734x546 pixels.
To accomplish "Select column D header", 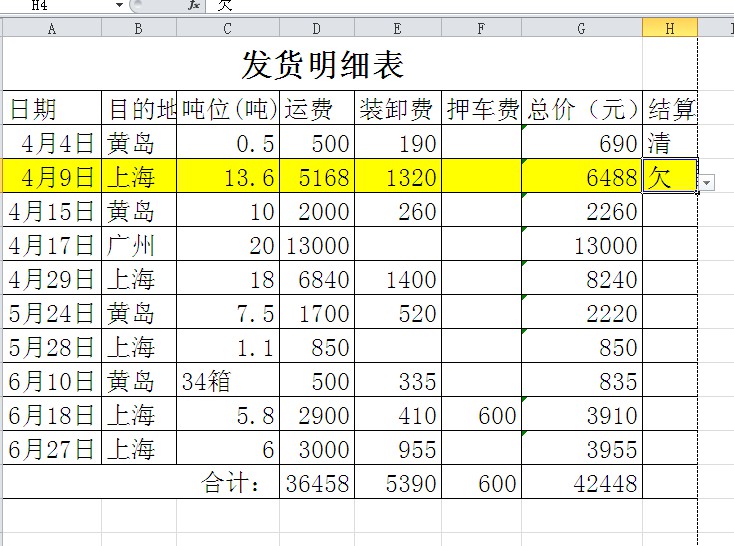I will pyautogui.click(x=317, y=29).
